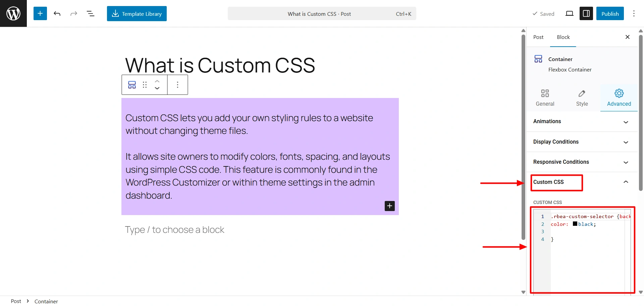
Task: Click 'Flexbox Container' description text
Action: click(570, 69)
